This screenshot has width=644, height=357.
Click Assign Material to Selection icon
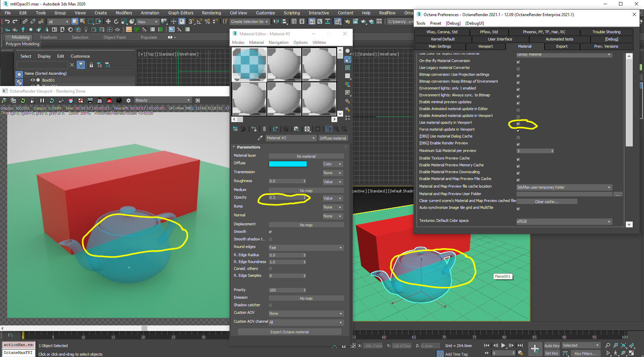click(254, 129)
